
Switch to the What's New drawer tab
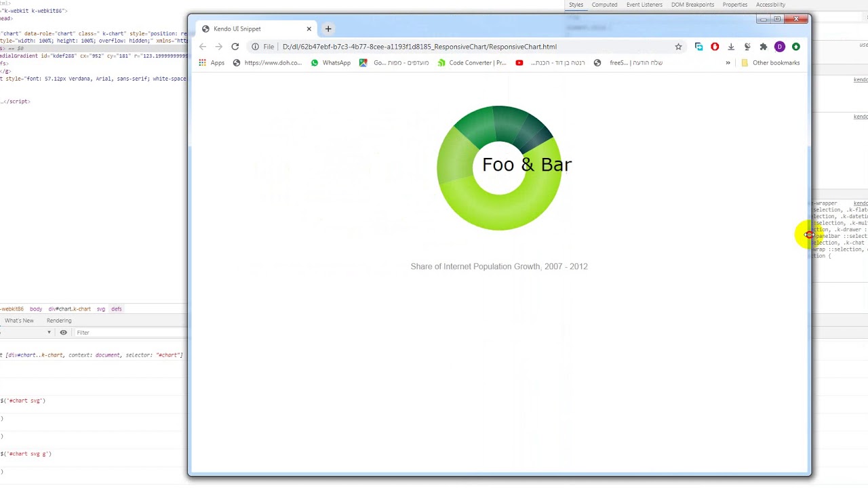19,321
